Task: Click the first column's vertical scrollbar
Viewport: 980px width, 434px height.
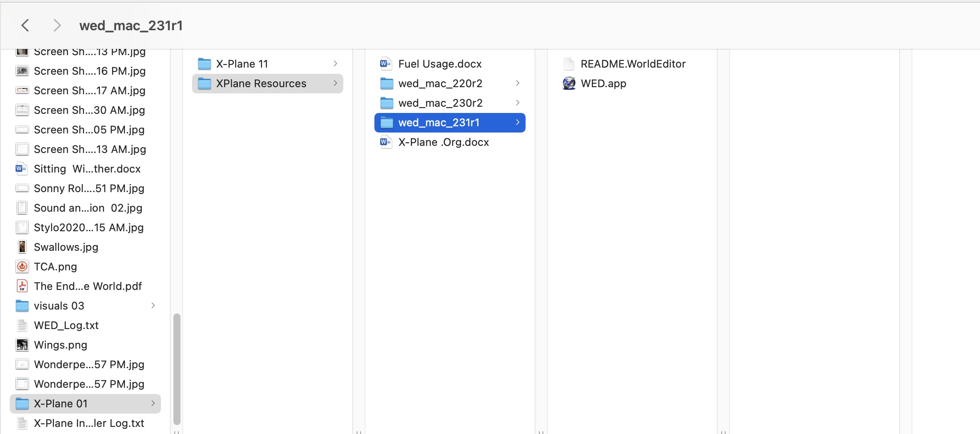Action: [177, 369]
